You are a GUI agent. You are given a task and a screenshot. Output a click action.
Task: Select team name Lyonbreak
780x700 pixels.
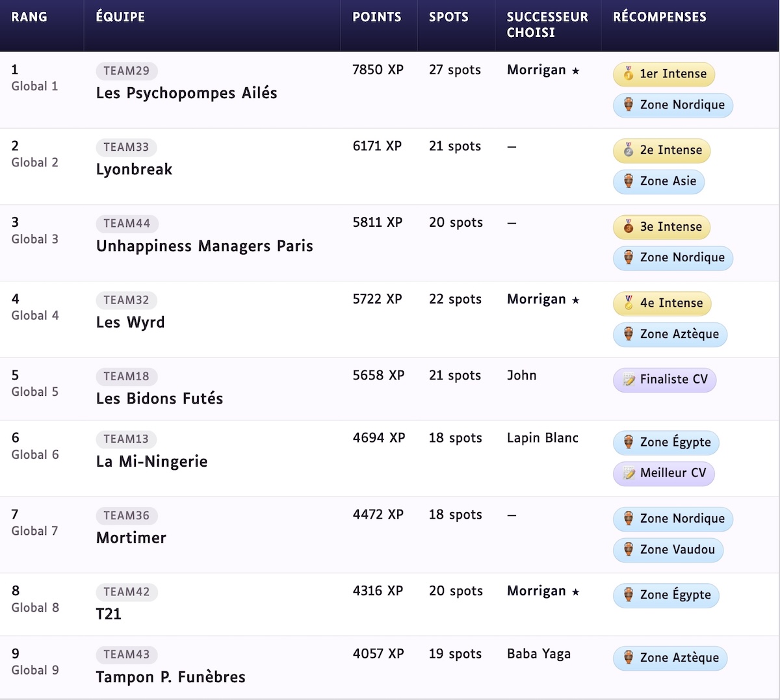point(134,170)
